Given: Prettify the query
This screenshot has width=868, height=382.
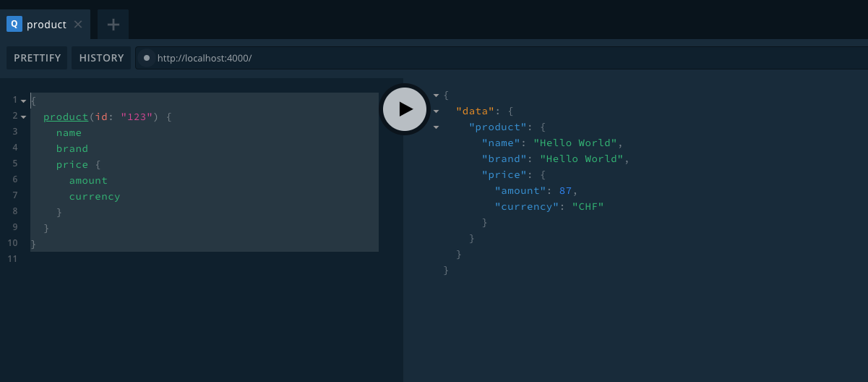Looking at the screenshot, I should point(38,58).
